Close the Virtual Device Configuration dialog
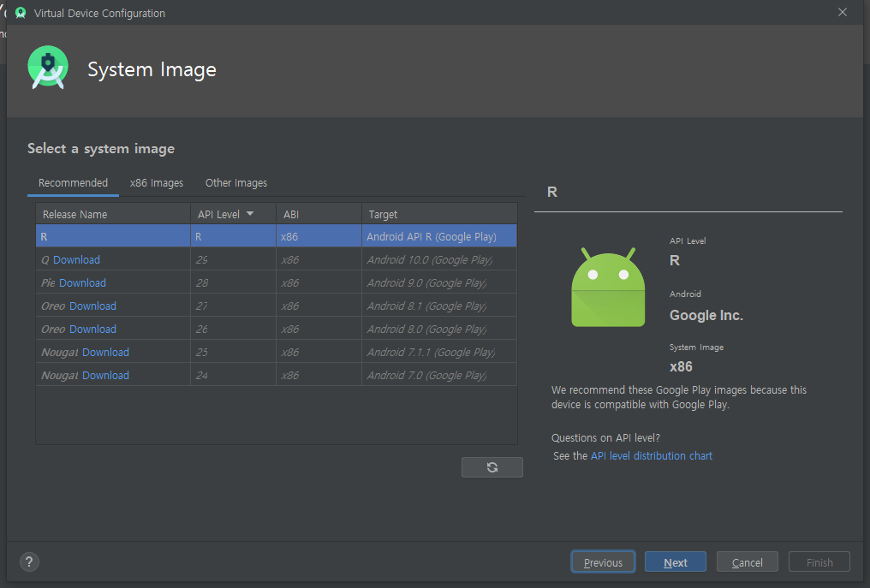This screenshot has height=588, width=870. click(843, 12)
